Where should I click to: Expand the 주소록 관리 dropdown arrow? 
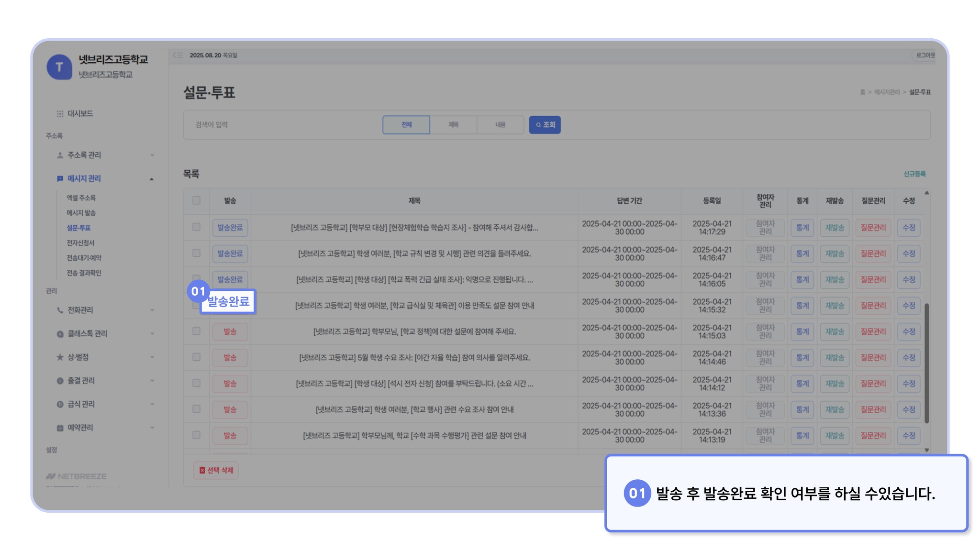coord(152,155)
